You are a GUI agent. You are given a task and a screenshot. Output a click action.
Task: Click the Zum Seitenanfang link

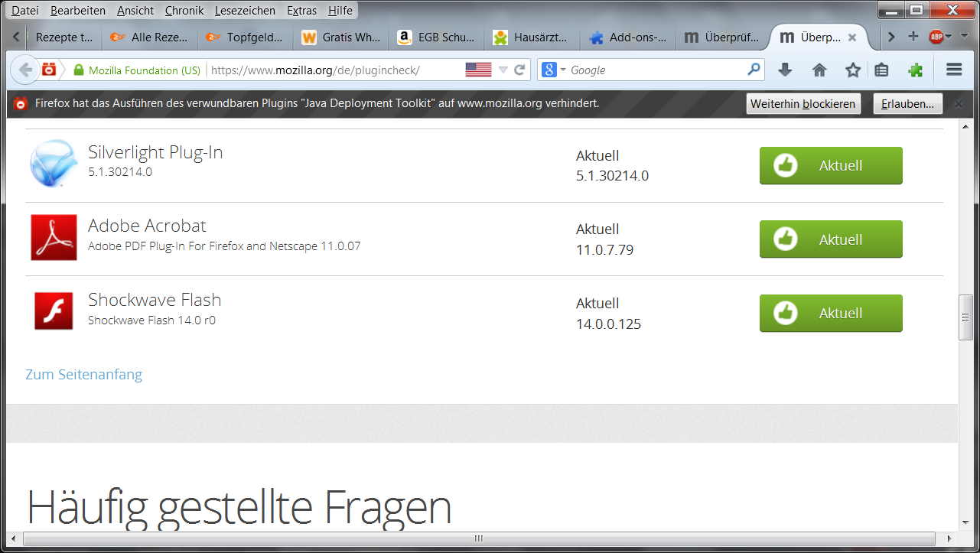84,374
